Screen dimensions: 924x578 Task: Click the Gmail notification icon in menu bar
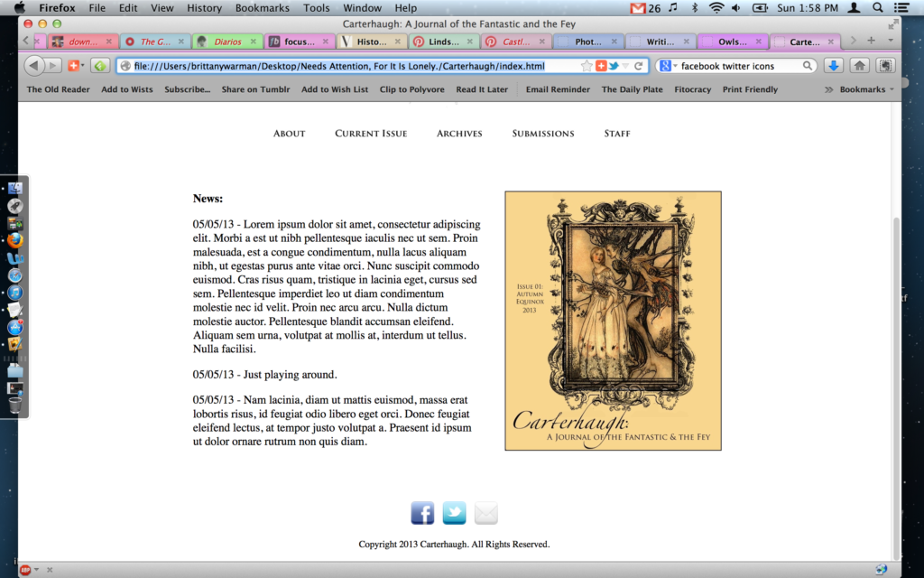coord(638,8)
